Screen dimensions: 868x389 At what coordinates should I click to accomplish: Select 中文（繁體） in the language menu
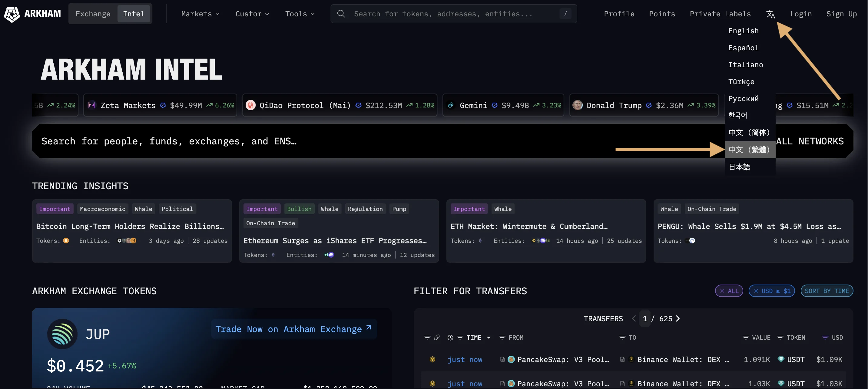click(750, 150)
